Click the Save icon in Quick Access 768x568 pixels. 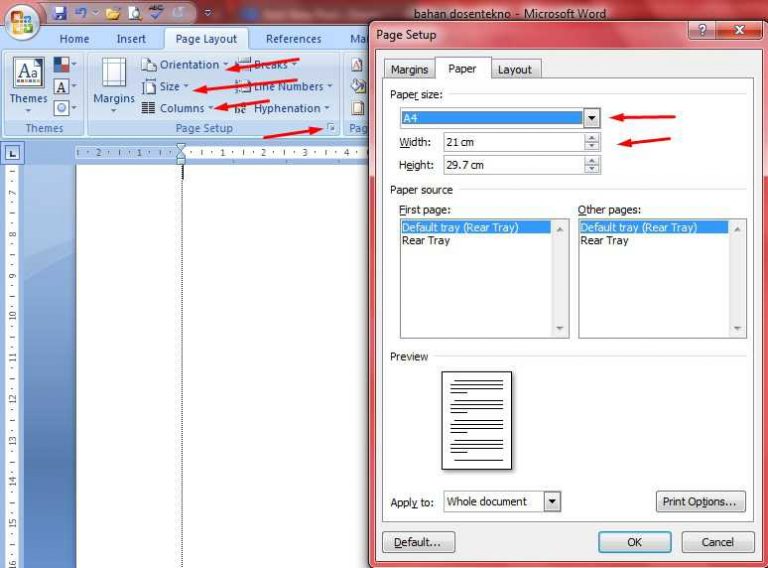pyautogui.click(x=60, y=13)
